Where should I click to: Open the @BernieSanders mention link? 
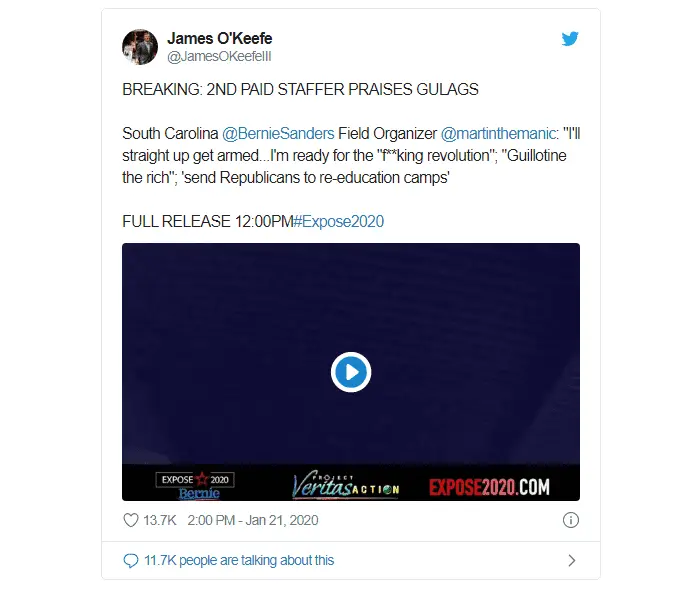(278, 134)
